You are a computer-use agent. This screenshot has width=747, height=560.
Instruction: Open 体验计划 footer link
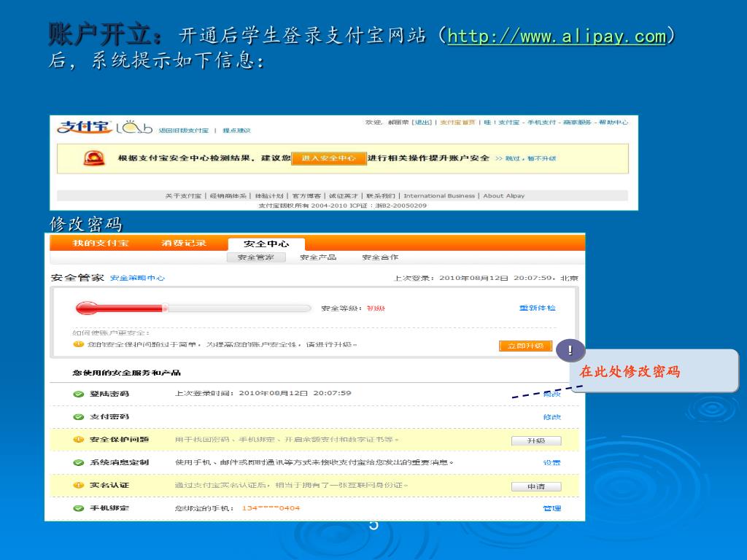click(269, 195)
